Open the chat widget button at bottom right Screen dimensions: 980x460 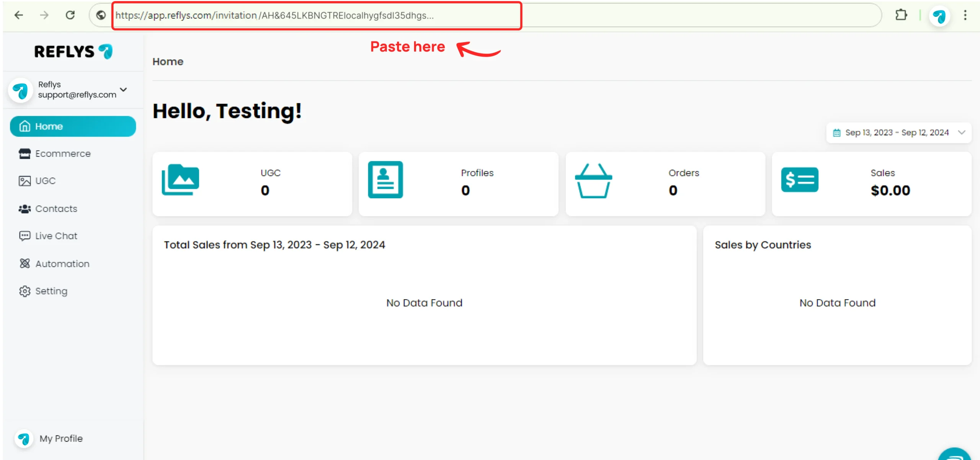(955, 455)
